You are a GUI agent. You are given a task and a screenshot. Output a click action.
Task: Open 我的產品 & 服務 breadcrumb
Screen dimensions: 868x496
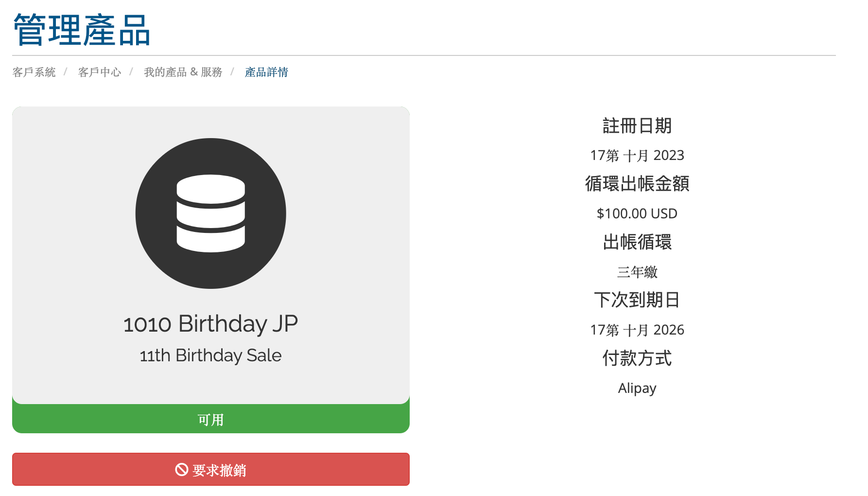(183, 72)
